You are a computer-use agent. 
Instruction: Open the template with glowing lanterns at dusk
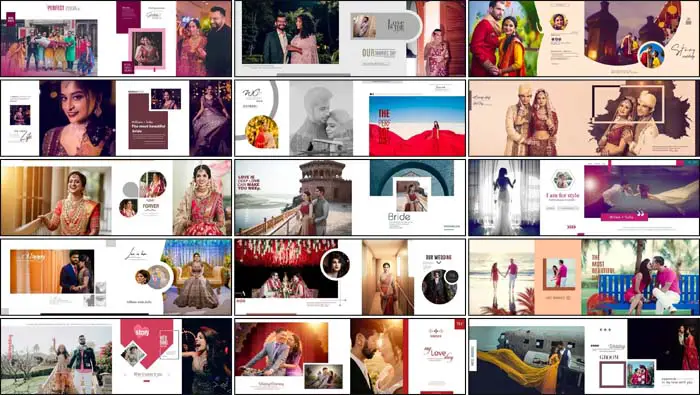click(584, 38)
